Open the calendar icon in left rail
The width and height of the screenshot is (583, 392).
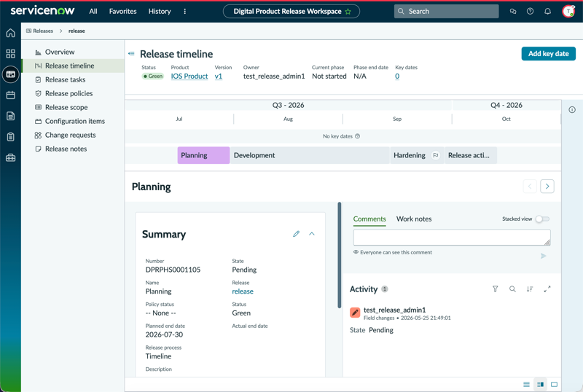click(x=10, y=95)
